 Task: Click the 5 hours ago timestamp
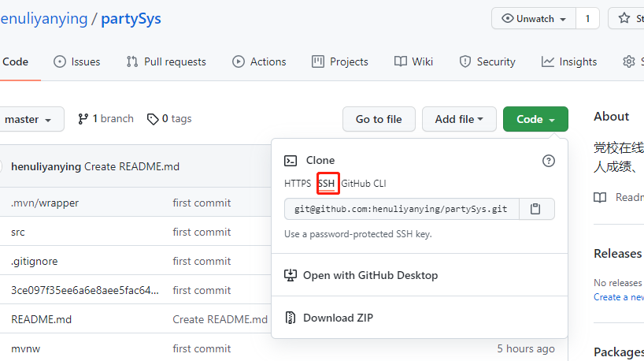tap(526, 348)
